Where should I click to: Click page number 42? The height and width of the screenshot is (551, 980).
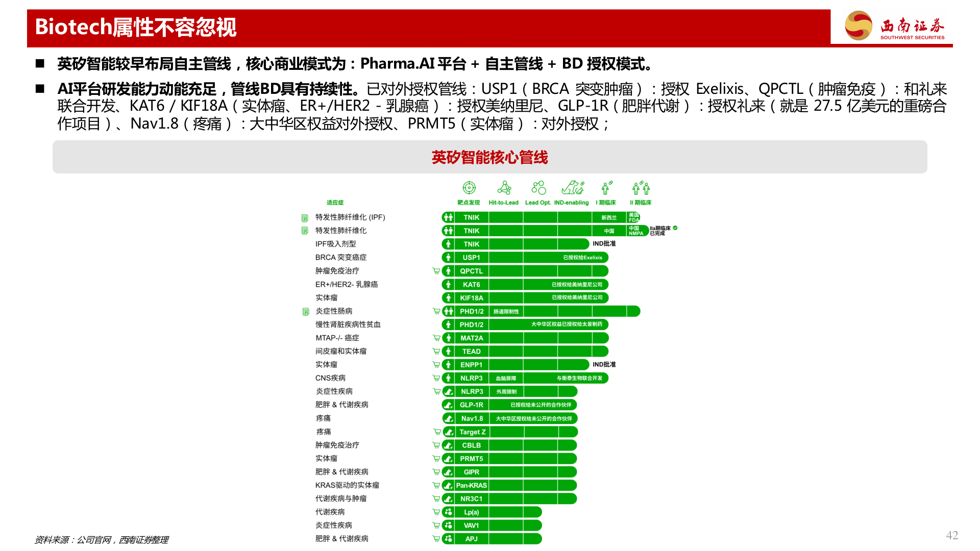click(x=952, y=535)
